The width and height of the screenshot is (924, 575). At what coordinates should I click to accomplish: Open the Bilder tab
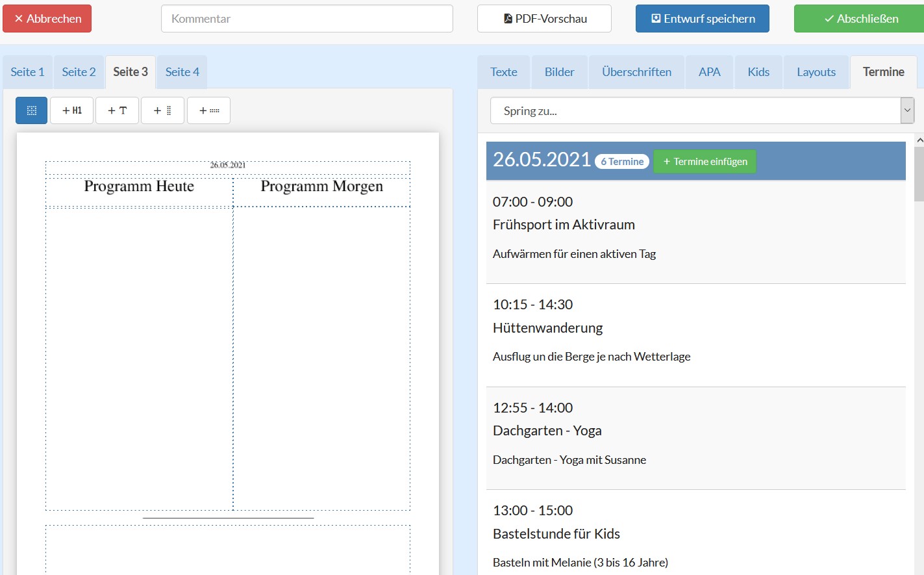tap(559, 72)
